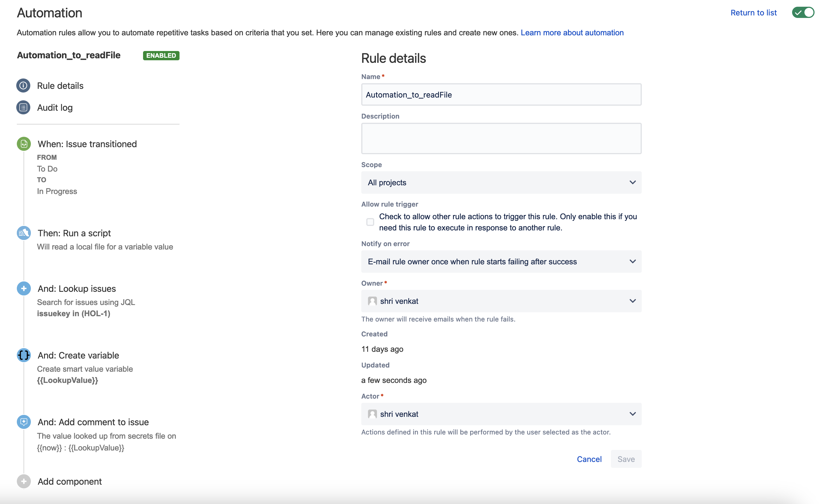The height and width of the screenshot is (504, 828).
Task: Click the Add component plus icon
Action: 24,481
